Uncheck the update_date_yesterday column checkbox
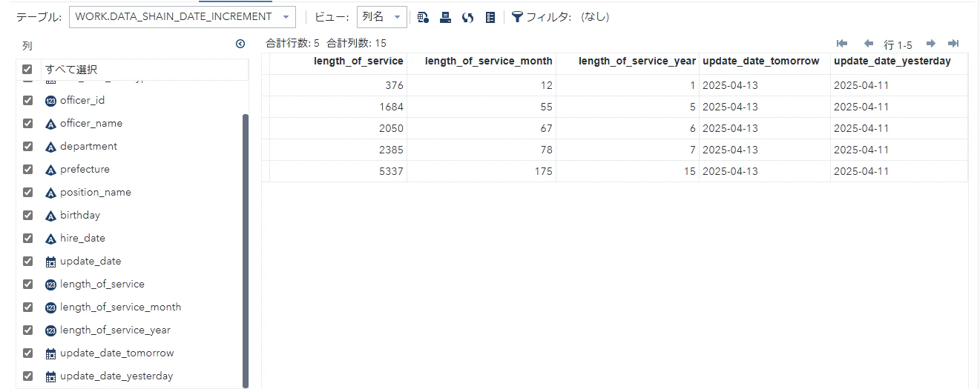 point(27,376)
